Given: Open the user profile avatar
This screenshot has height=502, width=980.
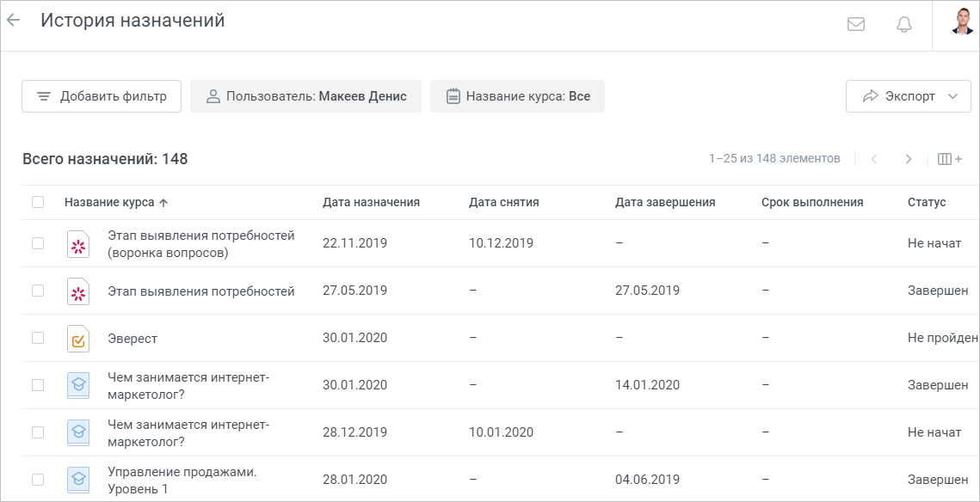Looking at the screenshot, I should tap(963, 21).
